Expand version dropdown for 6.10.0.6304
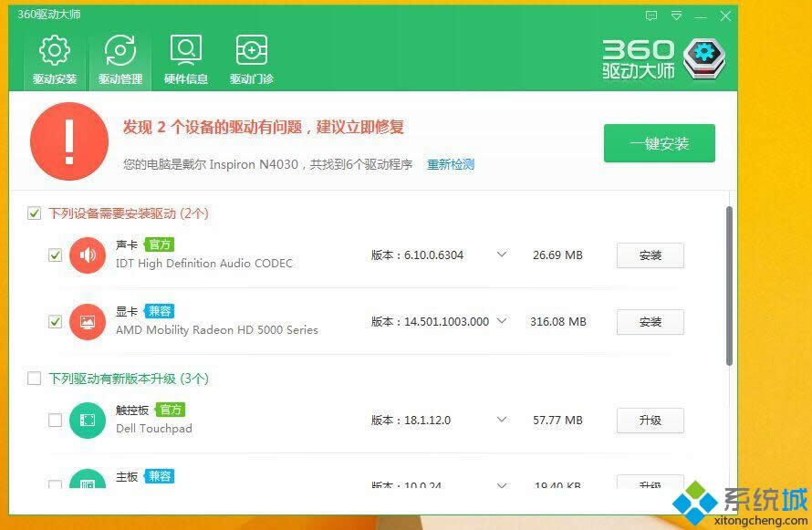 pyautogui.click(x=501, y=255)
